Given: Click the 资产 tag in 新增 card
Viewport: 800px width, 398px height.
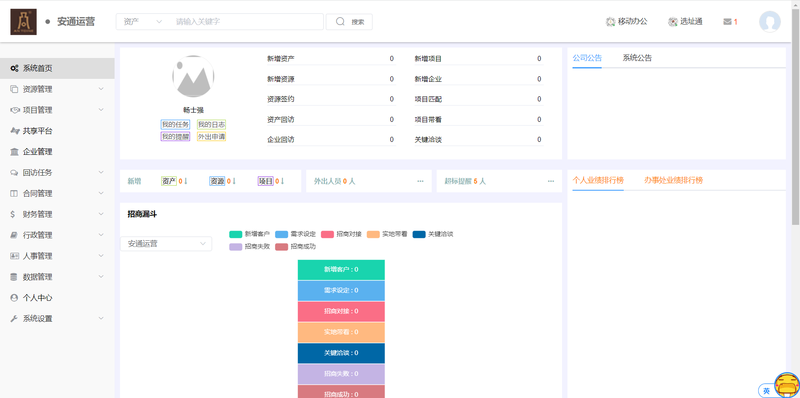Looking at the screenshot, I should [169, 181].
